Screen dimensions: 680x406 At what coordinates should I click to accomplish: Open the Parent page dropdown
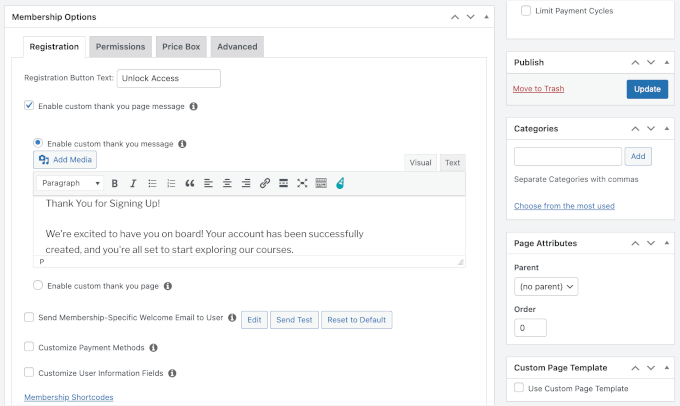[546, 286]
